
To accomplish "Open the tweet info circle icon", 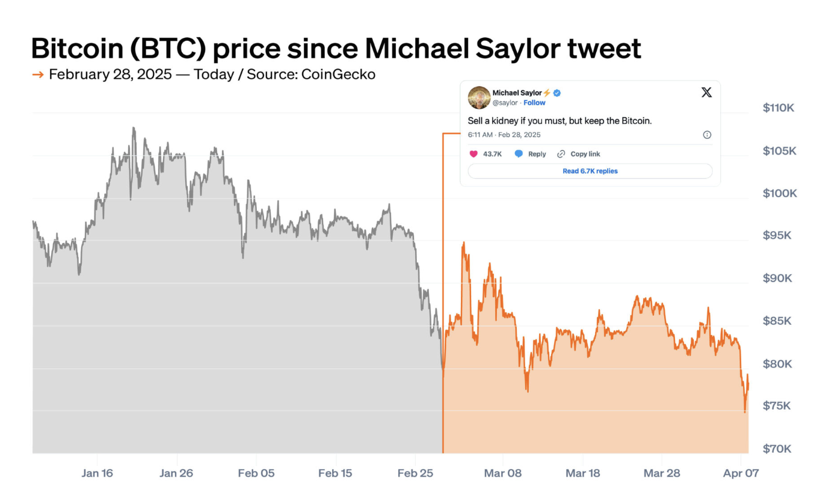I will click(707, 135).
